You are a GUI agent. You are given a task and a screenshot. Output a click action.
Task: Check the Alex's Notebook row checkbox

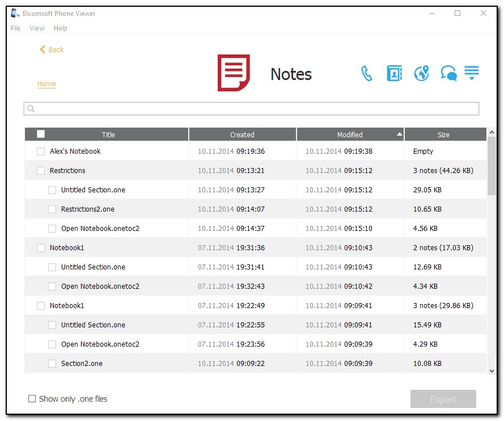pos(41,151)
